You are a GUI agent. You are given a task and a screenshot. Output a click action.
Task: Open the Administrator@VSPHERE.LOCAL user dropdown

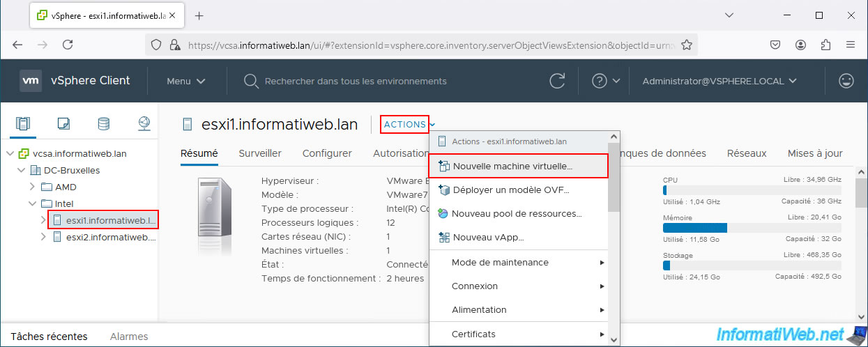pos(719,81)
